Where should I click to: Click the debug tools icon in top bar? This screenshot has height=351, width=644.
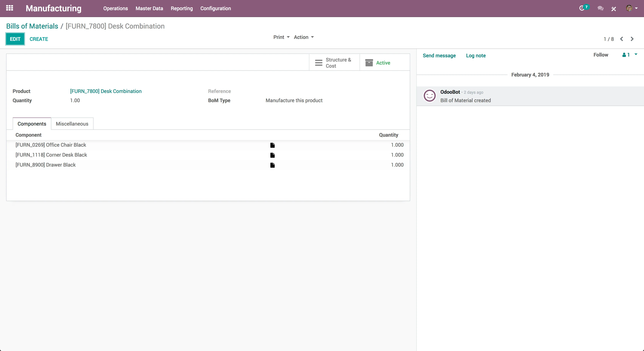(x=614, y=9)
